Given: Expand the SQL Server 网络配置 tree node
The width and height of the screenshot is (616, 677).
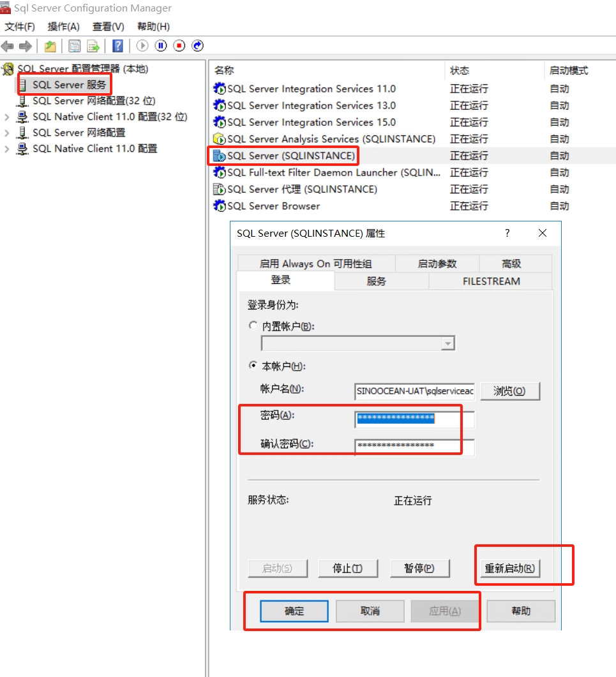Looking at the screenshot, I should click(7, 133).
